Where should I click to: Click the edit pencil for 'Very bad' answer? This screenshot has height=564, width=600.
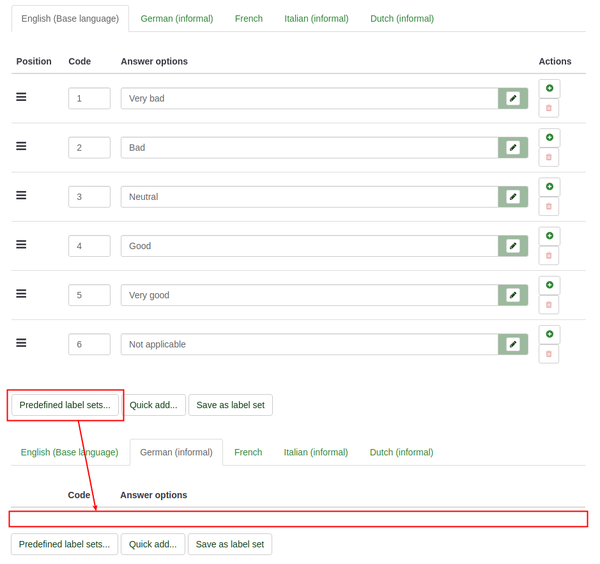[513, 98]
